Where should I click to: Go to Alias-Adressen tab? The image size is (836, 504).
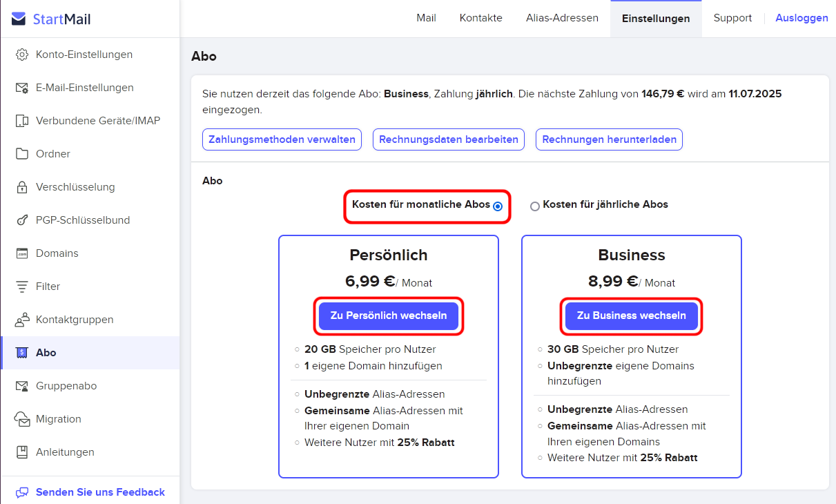[562, 18]
